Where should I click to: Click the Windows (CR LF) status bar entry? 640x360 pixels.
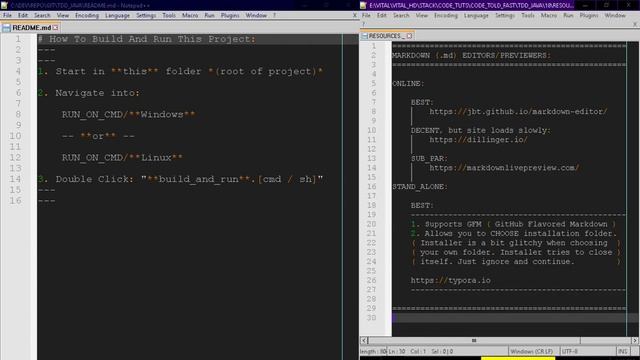(x=531, y=351)
